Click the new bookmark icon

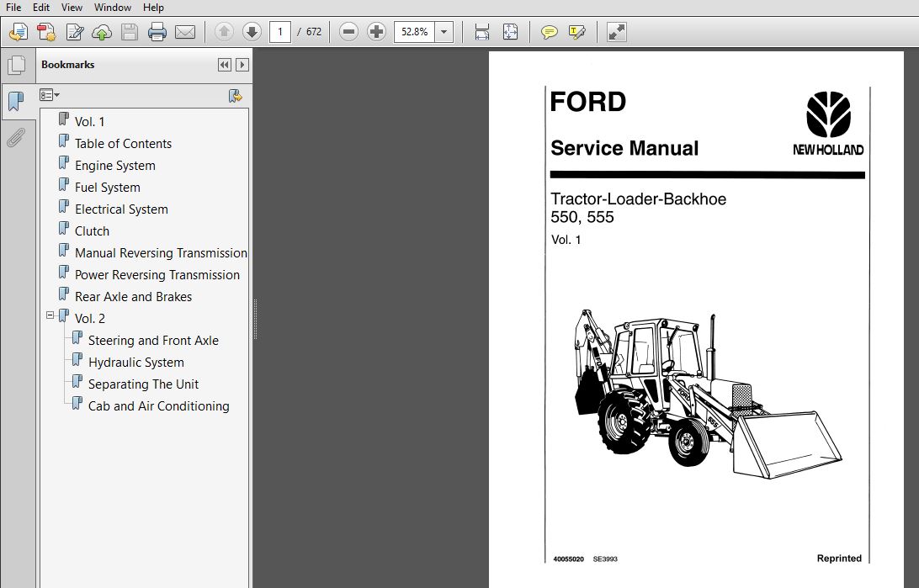(235, 95)
